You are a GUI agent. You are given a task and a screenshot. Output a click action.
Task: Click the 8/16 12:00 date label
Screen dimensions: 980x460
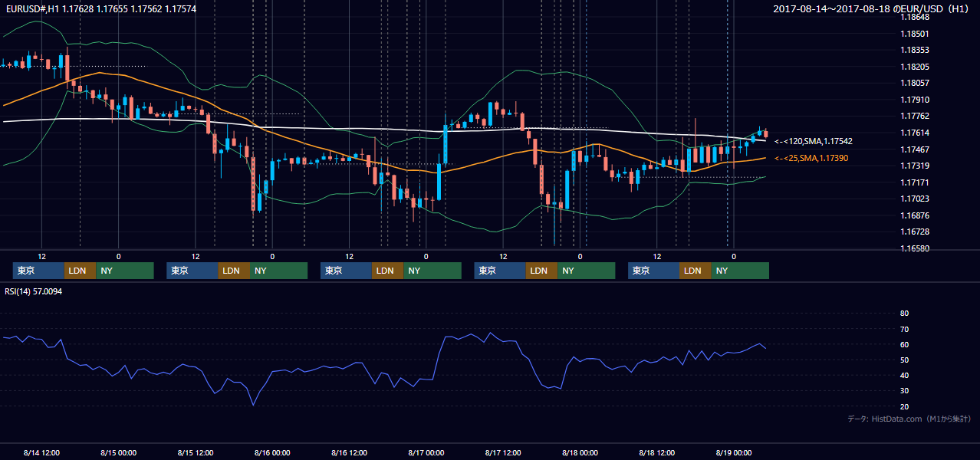pos(349,452)
